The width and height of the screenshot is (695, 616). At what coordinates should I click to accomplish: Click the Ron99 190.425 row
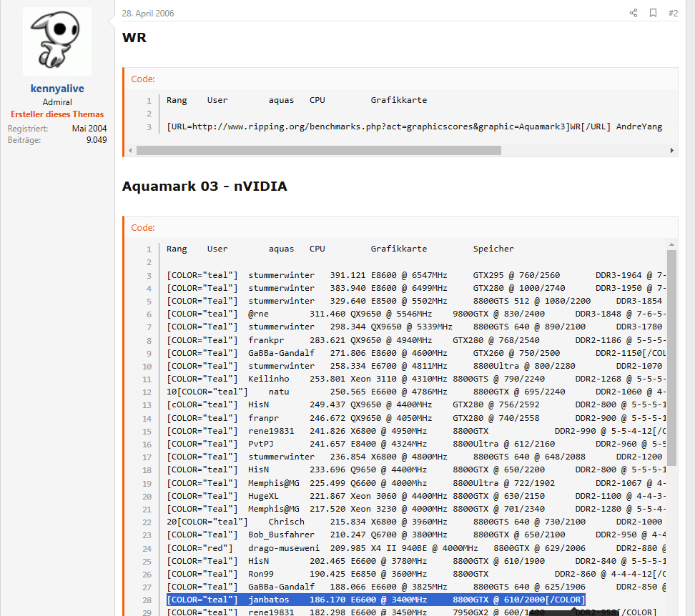pos(416,574)
